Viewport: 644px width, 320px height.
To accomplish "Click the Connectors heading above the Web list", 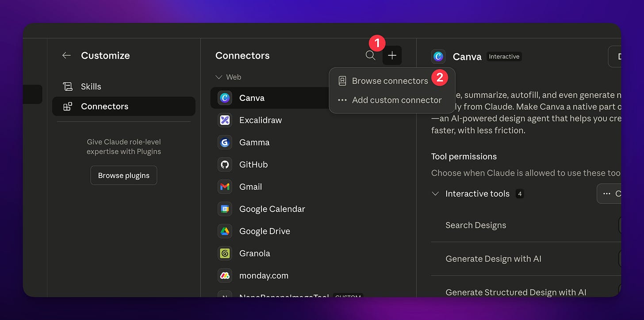I will point(242,55).
